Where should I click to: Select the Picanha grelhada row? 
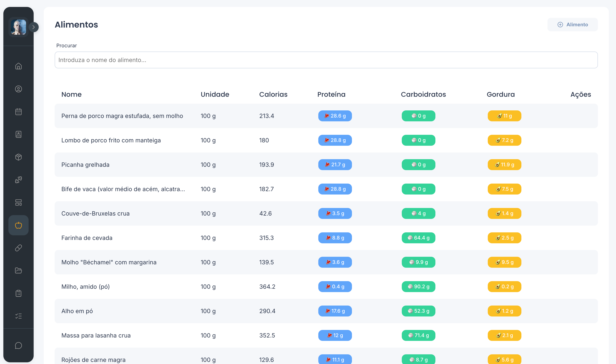coord(326,165)
